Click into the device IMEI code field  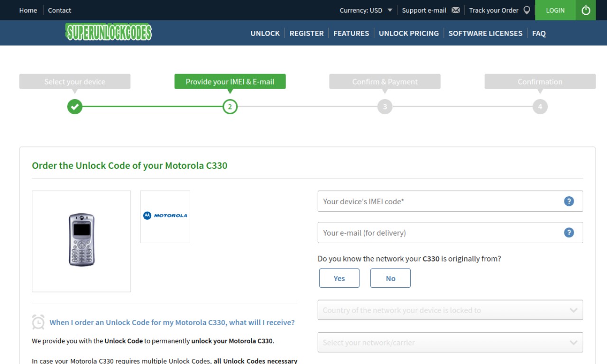tap(450, 201)
